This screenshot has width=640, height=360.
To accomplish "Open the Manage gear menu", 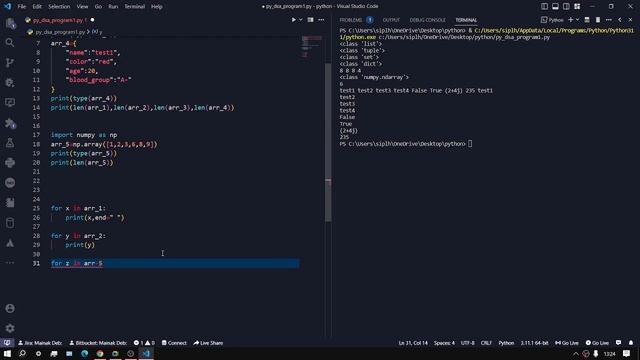I will 10,328.
